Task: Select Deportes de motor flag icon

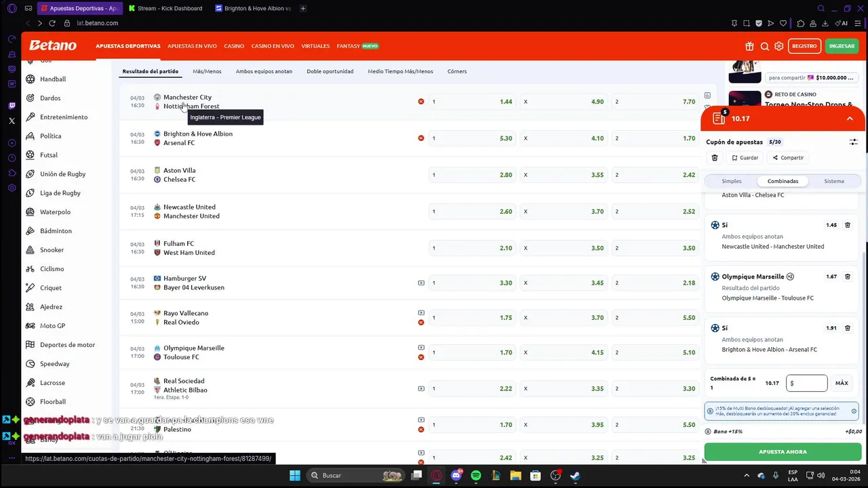Action: 30,344
